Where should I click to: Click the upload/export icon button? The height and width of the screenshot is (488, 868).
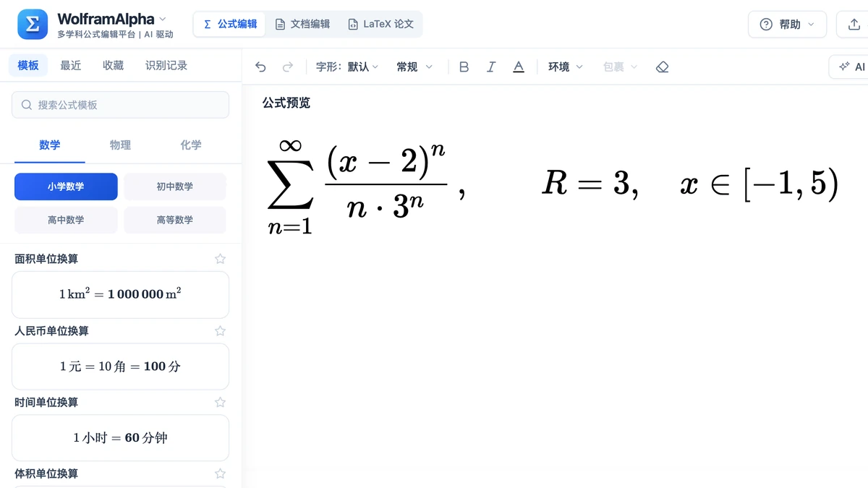point(853,25)
